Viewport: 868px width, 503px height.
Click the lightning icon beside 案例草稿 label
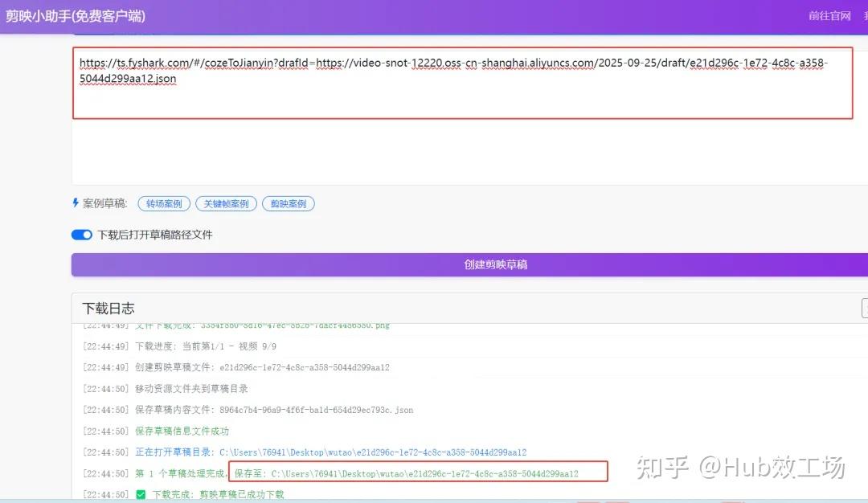tap(77, 203)
